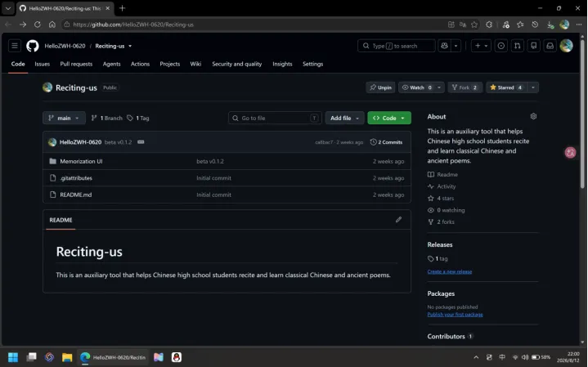Open the Edge tab actions menu chevron
Image resolution: width=588 pixels, height=367 pixels.
(x=8, y=8)
